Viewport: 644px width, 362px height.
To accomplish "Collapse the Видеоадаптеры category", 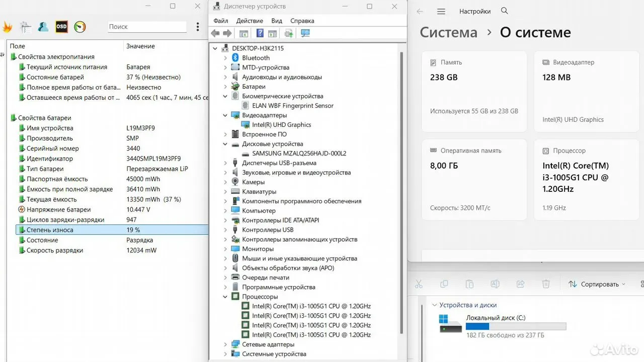I will (225, 115).
